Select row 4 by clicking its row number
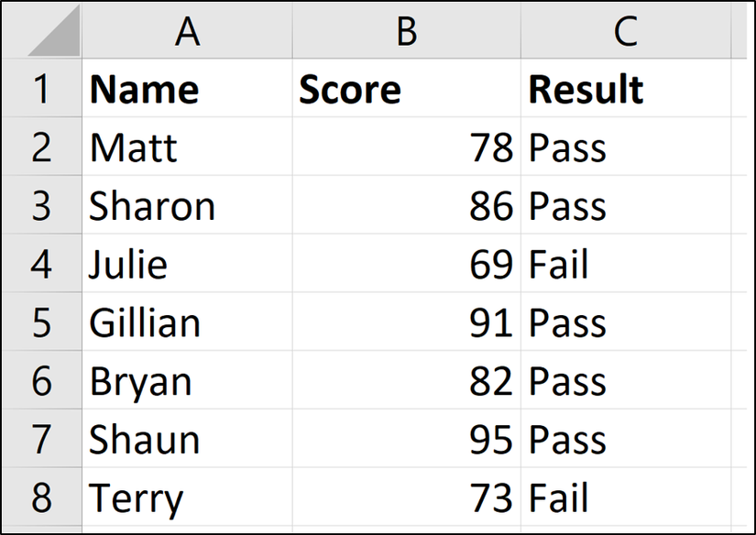This screenshot has height=535, width=756. pos(42,264)
